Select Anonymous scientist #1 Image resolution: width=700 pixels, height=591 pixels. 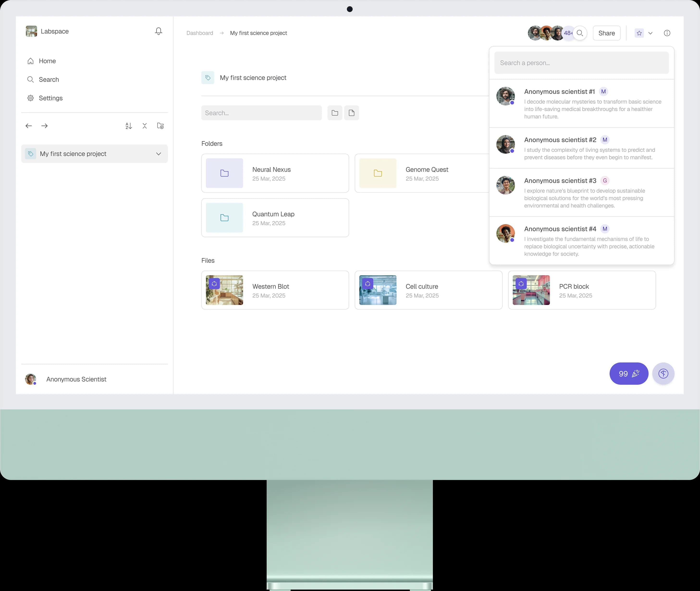(581, 104)
